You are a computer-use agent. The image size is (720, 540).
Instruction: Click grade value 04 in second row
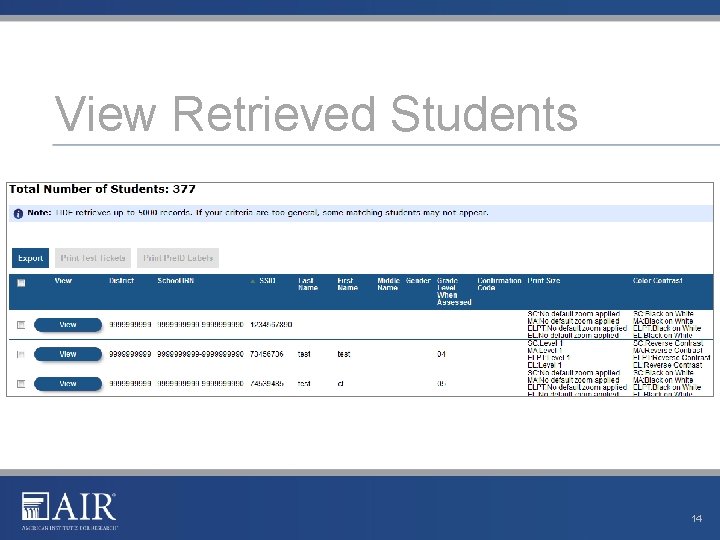tap(441, 354)
